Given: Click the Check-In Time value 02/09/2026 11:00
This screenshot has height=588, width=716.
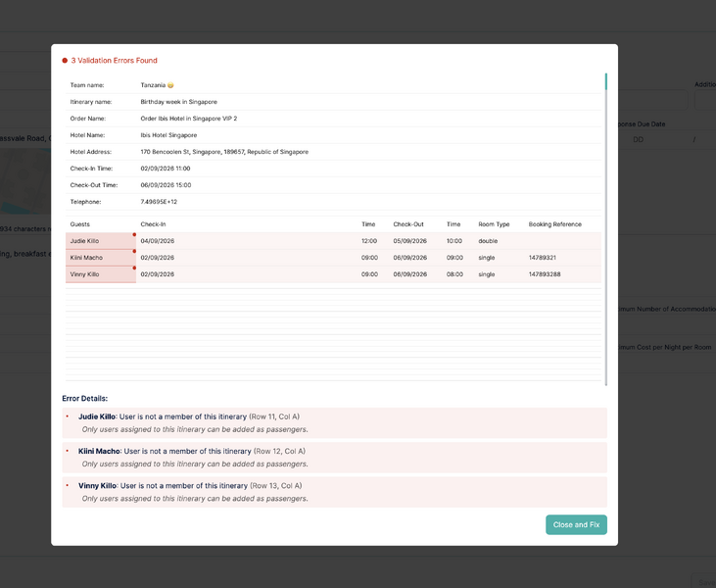Looking at the screenshot, I should [166, 169].
